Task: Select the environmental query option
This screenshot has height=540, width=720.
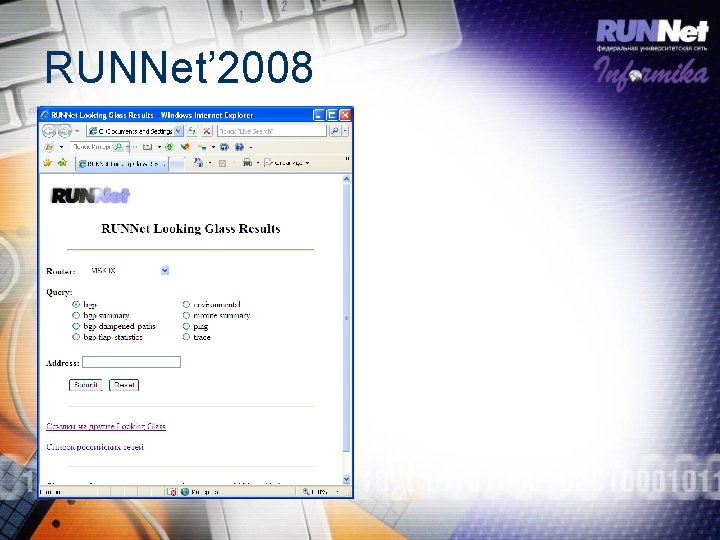Action: 186,304
